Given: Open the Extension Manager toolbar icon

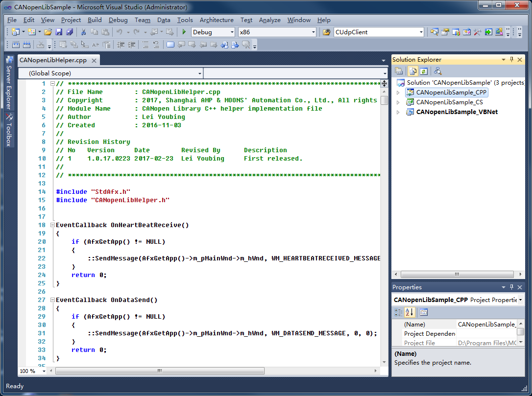Looking at the screenshot, I should click(499, 32).
